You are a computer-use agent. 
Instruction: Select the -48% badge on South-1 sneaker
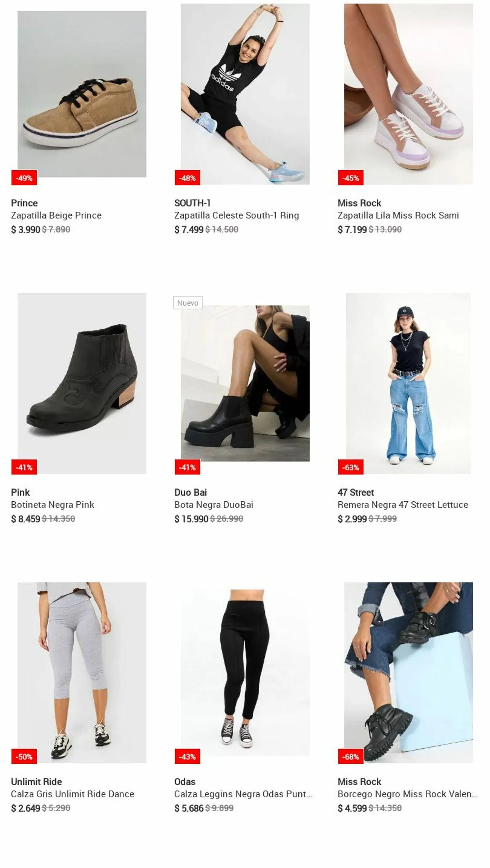[x=187, y=178]
